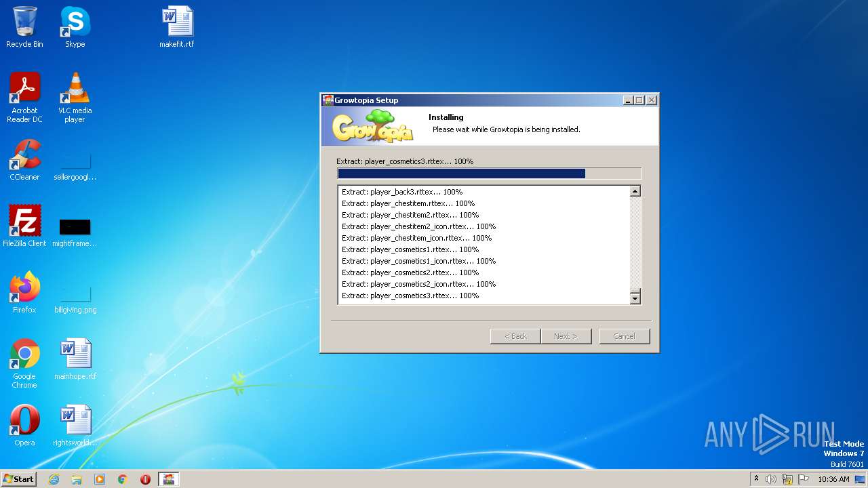Open Acrobat Reader DC shortcut
The image size is (868, 488).
[24, 98]
